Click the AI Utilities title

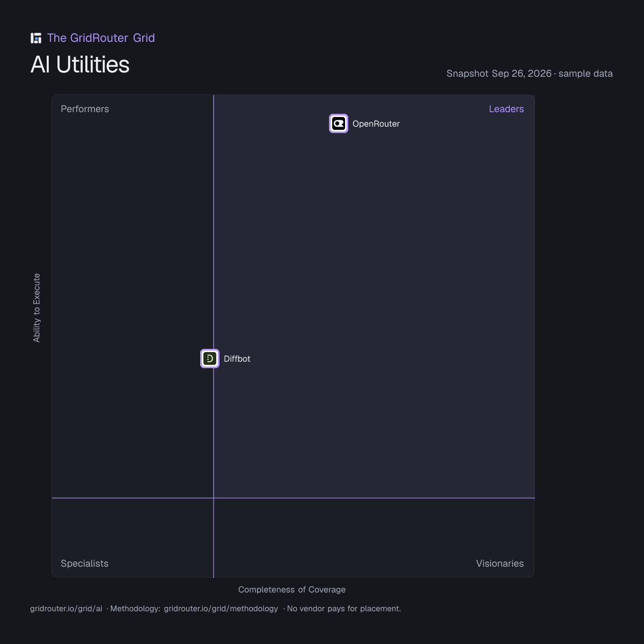(80, 64)
